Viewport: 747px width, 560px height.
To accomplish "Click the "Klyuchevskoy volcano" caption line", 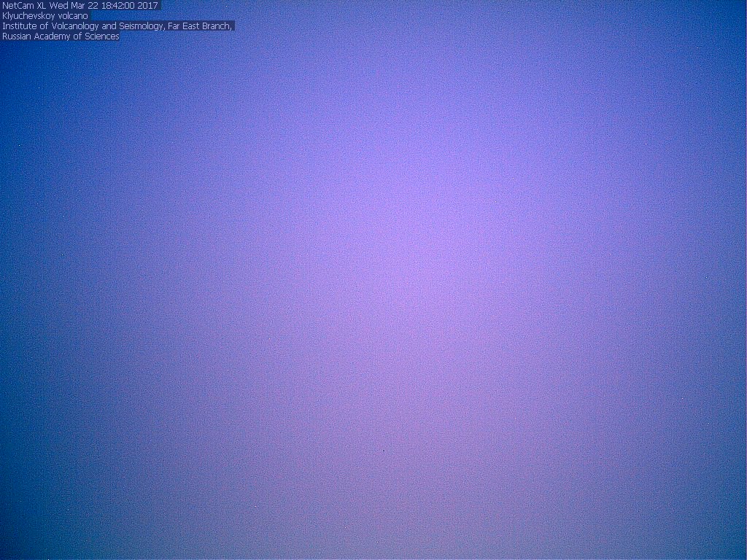I will click(x=45, y=16).
